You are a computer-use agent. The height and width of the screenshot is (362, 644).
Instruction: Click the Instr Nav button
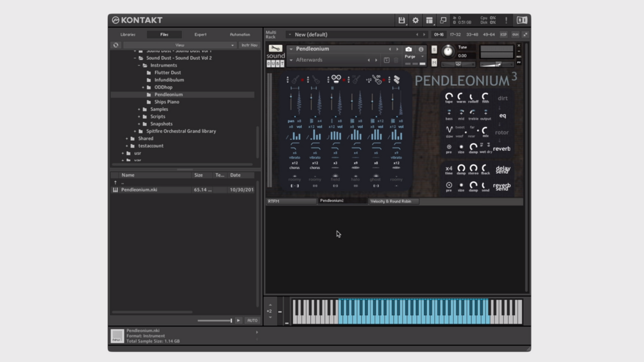click(249, 46)
